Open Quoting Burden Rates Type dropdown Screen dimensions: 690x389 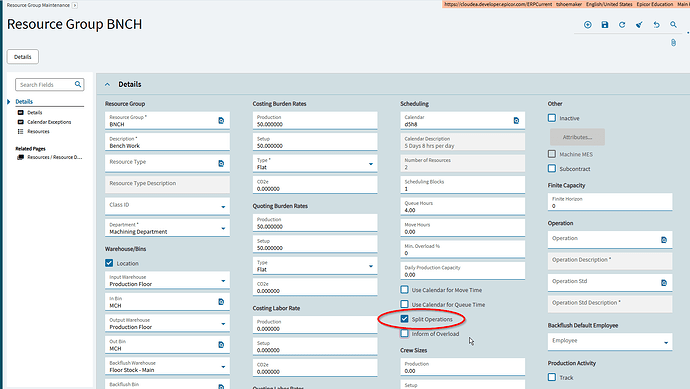coord(371,266)
